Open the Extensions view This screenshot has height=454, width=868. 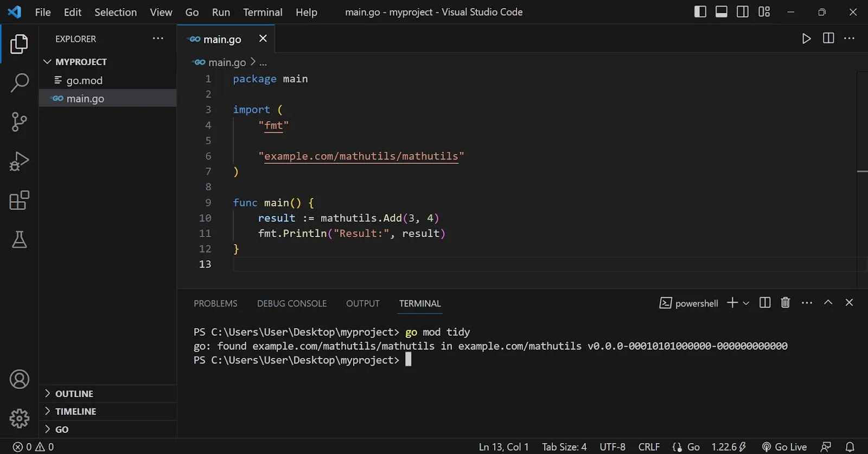pos(19,200)
